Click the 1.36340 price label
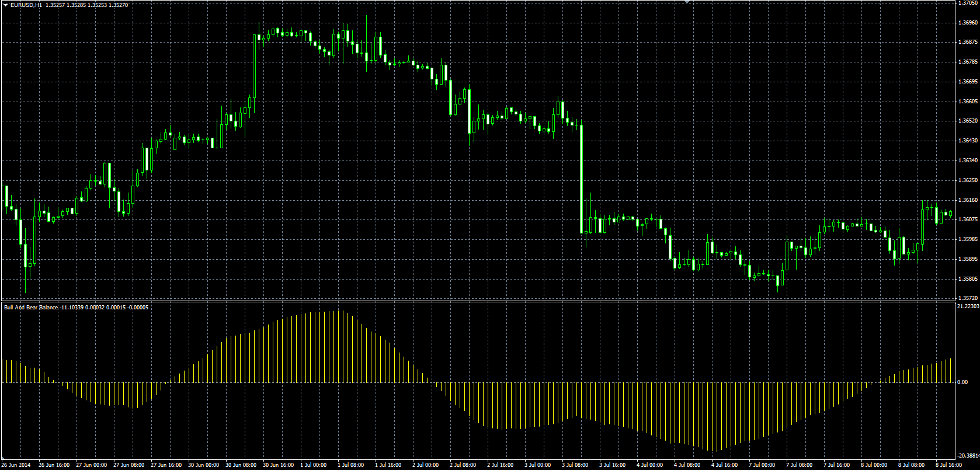This screenshot has width=980, height=471. [968, 161]
